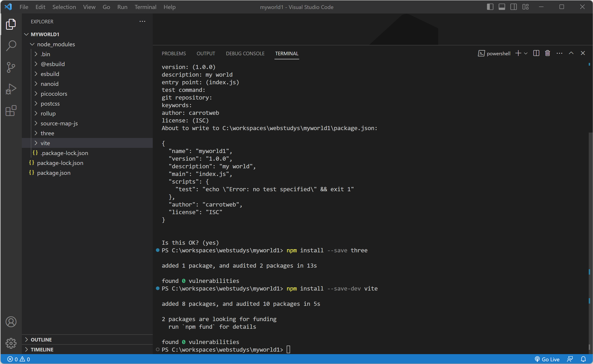Open the Search view in activity bar
The width and height of the screenshot is (593, 364).
pos(11,45)
